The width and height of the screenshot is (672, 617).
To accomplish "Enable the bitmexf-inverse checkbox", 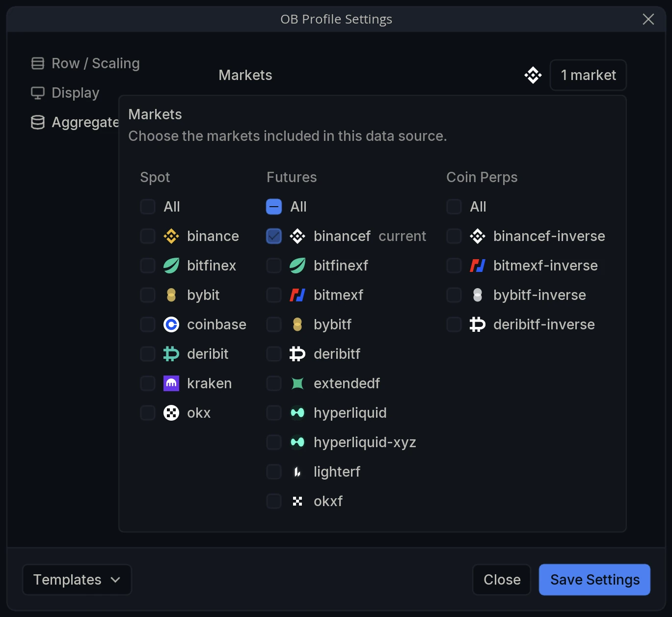I will tap(454, 266).
